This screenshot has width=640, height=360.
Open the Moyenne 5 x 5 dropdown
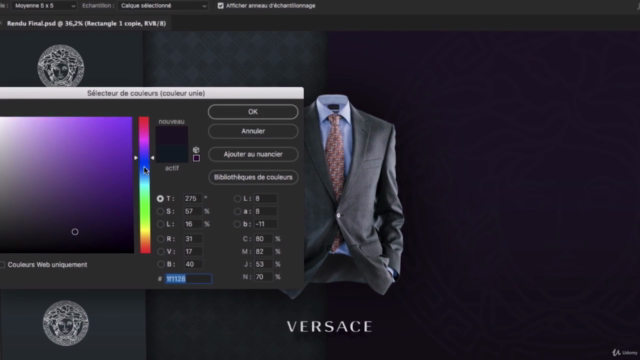(x=44, y=6)
